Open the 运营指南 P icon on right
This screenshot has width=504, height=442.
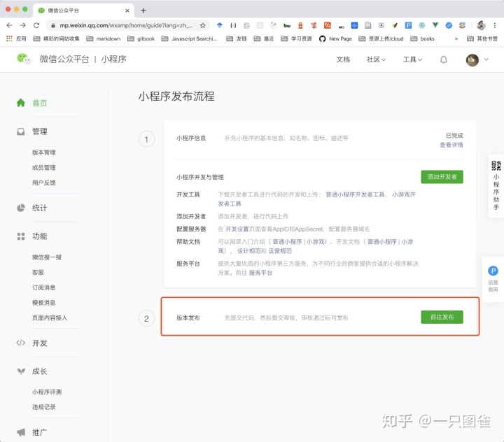pos(493,271)
